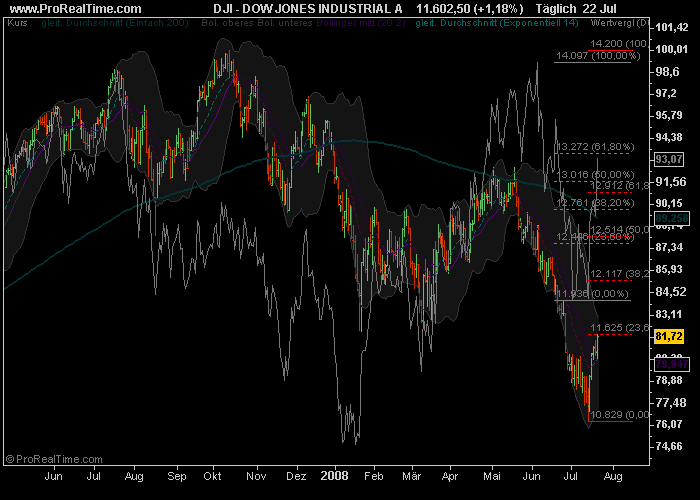Screen dimensions: 700x500
Task: Click the boxed 89,258 moving average value
Action: coord(671,218)
